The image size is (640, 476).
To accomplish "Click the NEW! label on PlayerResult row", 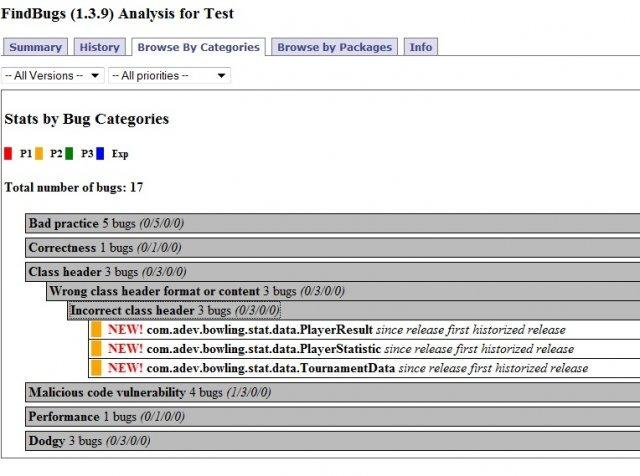I will coord(125,329).
